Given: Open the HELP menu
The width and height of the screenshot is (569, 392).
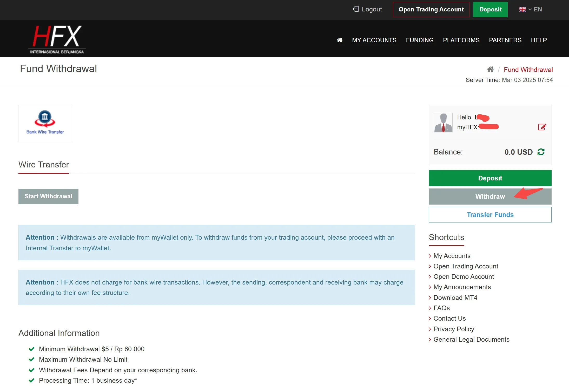Looking at the screenshot, I should pyautogui.click(x=539, y=40).
